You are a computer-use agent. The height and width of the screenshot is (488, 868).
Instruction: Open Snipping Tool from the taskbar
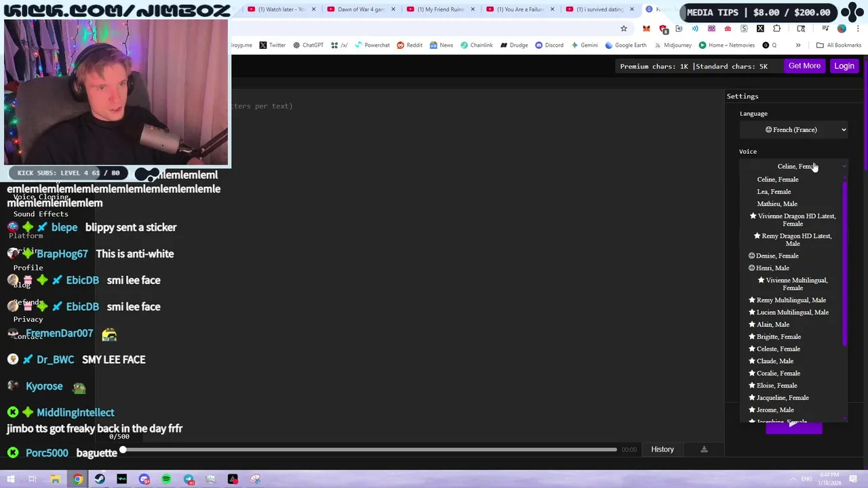(x=255, y=479)
